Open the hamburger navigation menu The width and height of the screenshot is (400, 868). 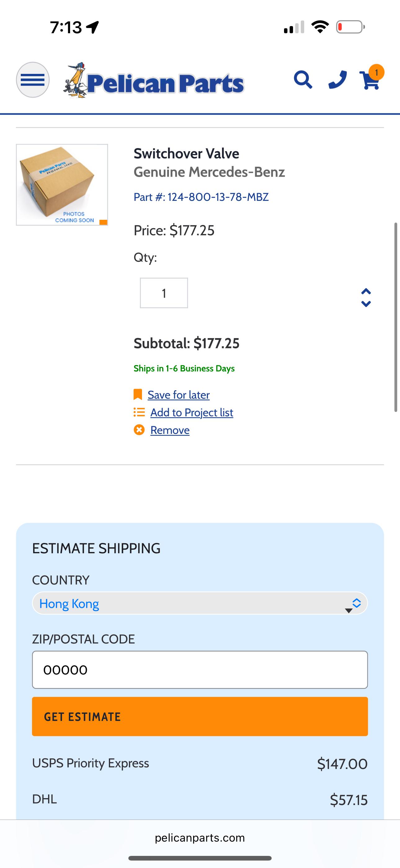33,80
